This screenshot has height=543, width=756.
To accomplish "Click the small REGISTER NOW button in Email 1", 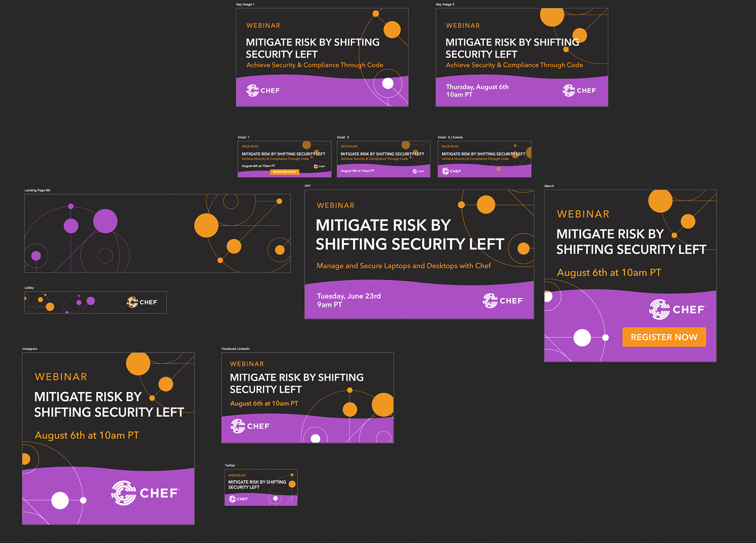I will (x=285, y=172).
